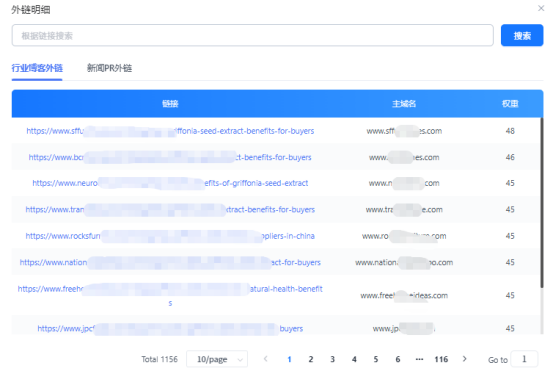The image size is (554, 371).
Task: Select the Total 1156 count text
Action: (x=159, y=359)
